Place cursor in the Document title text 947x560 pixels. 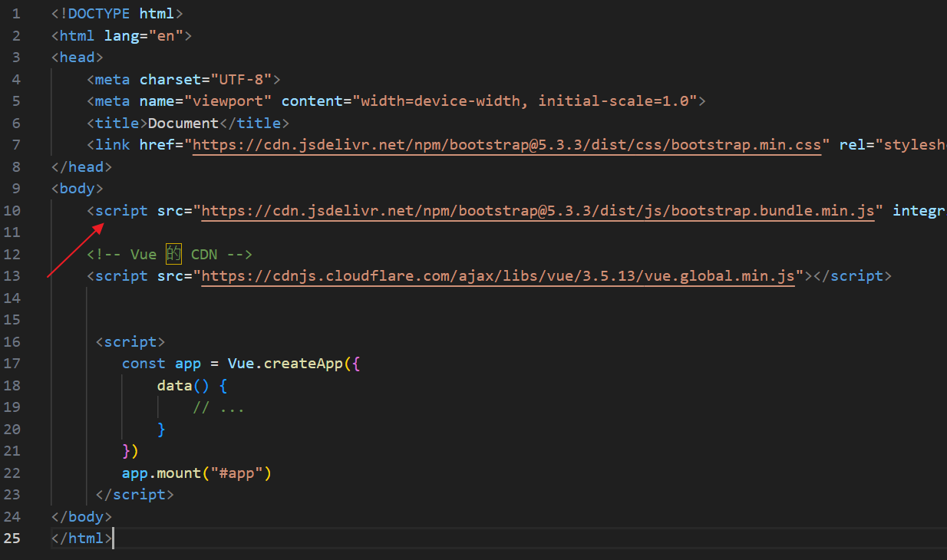click(183, 124)
